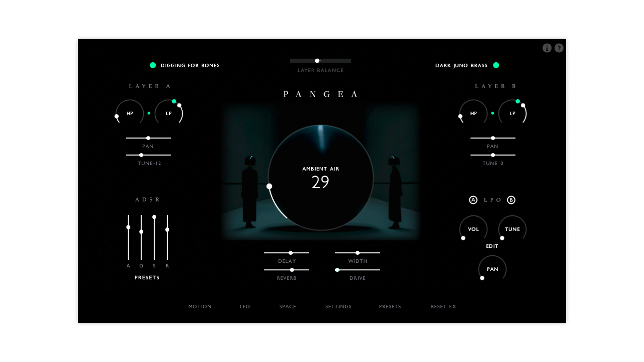The height and width of the screenshot is (362, 644).
Task: Click EDIT under LFO knobs
Action: tap(492, 246)
